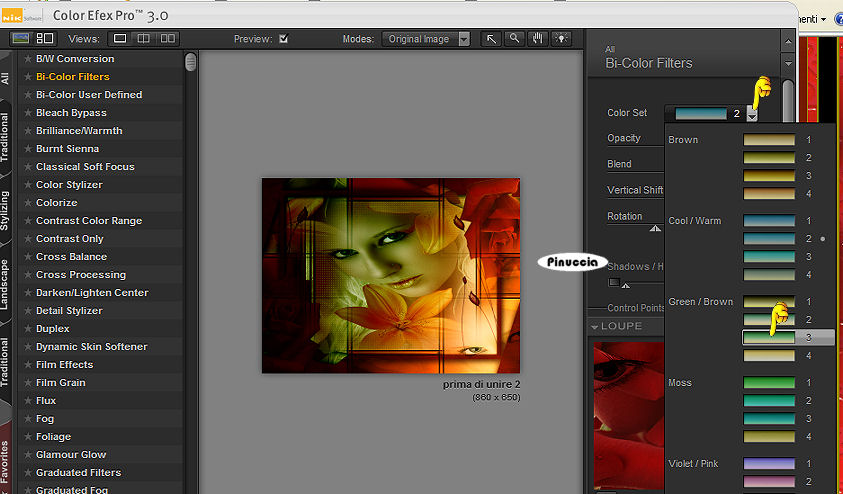Star the Film Grain filter as favorite
843x494 pixels.
coord(27,383)
